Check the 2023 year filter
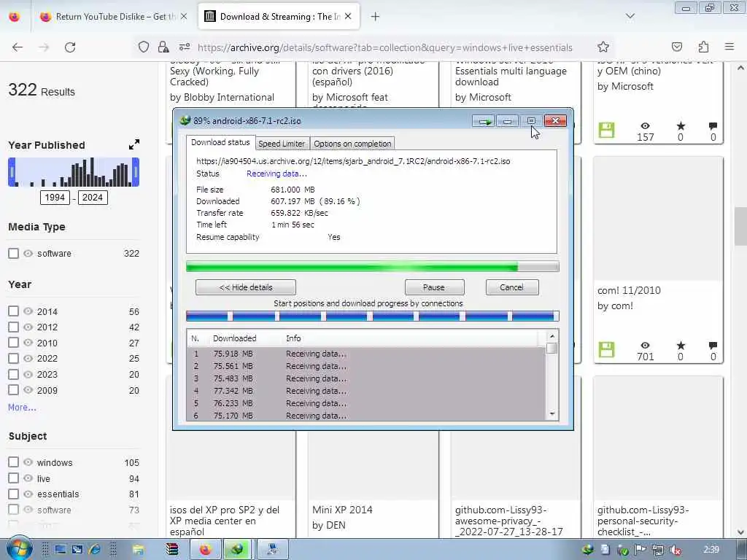 coord(13,374)
